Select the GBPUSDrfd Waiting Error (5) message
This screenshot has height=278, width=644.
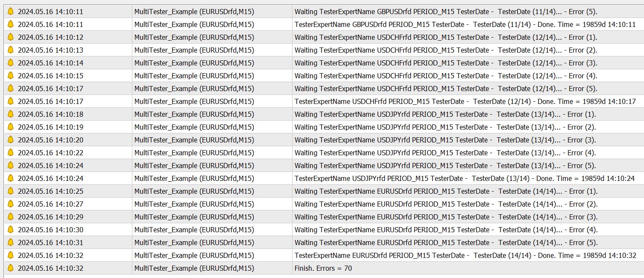coord(446,12)
